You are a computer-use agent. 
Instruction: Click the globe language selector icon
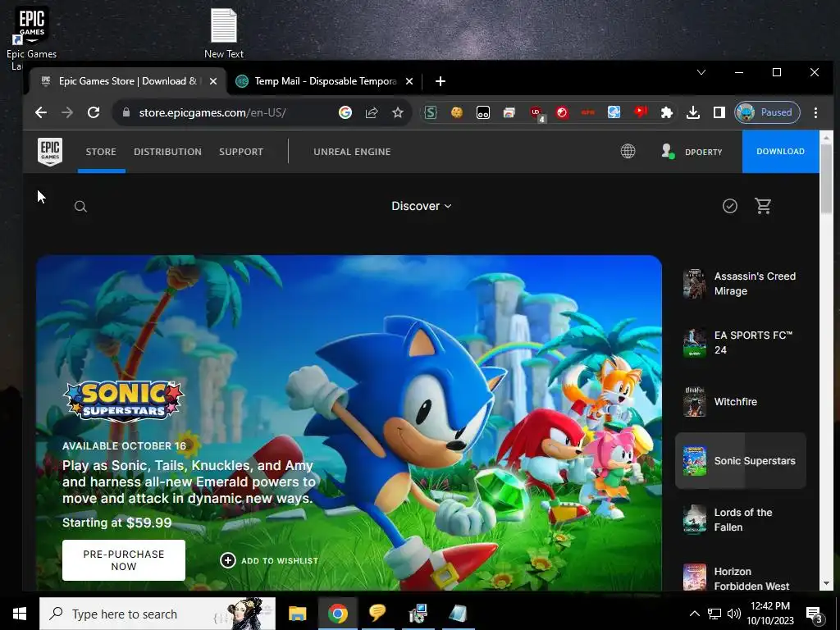pos(628,152)
